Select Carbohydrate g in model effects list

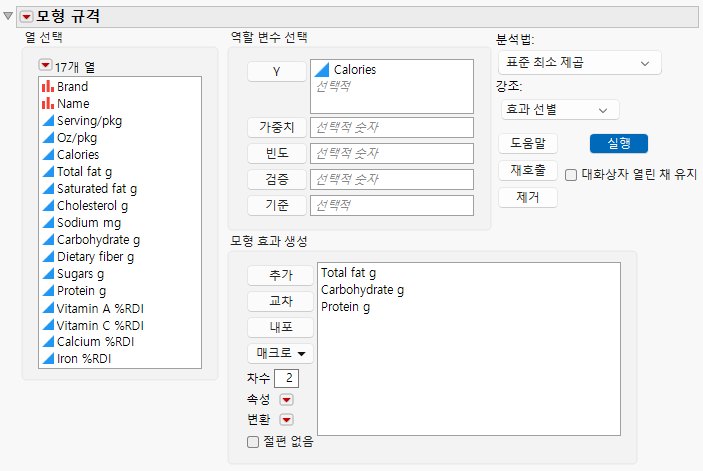coord(362,290)
